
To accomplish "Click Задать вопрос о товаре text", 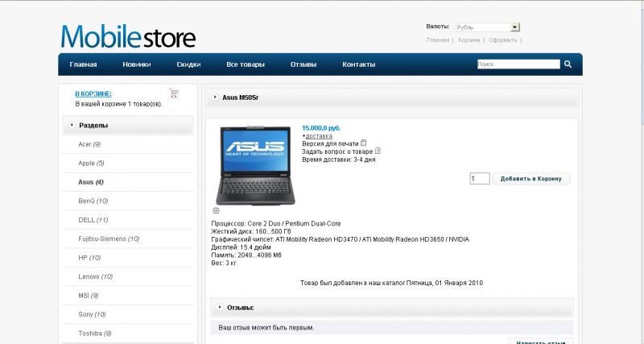I will coord(337,151).
